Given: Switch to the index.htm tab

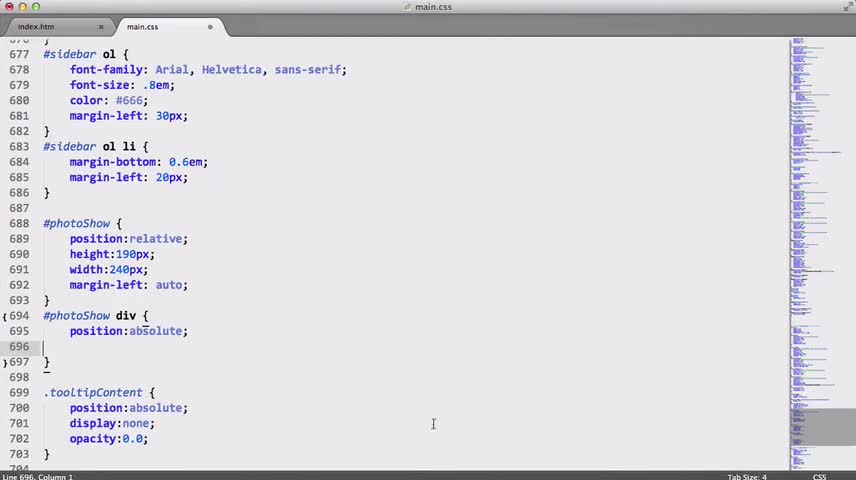Looking at the screenshot, I should (x=36, y=27).
